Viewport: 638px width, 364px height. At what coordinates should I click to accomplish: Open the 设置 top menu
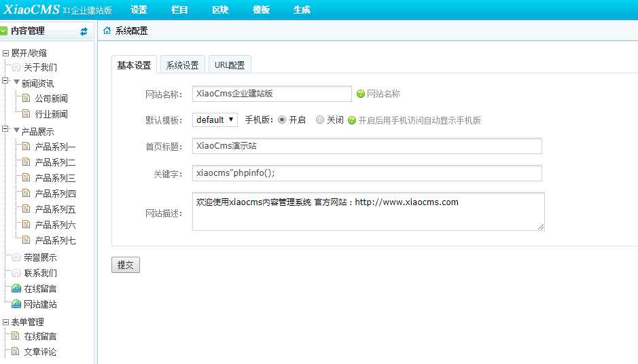click(139, 10)
